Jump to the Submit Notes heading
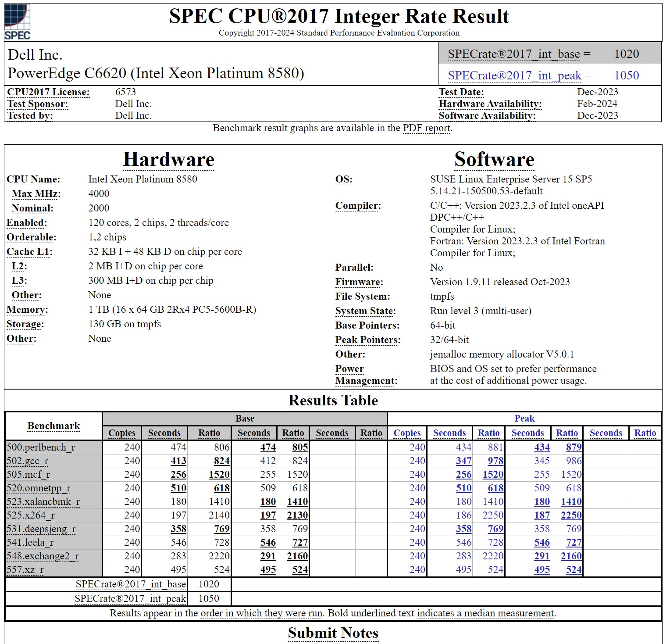 (333, 633)
